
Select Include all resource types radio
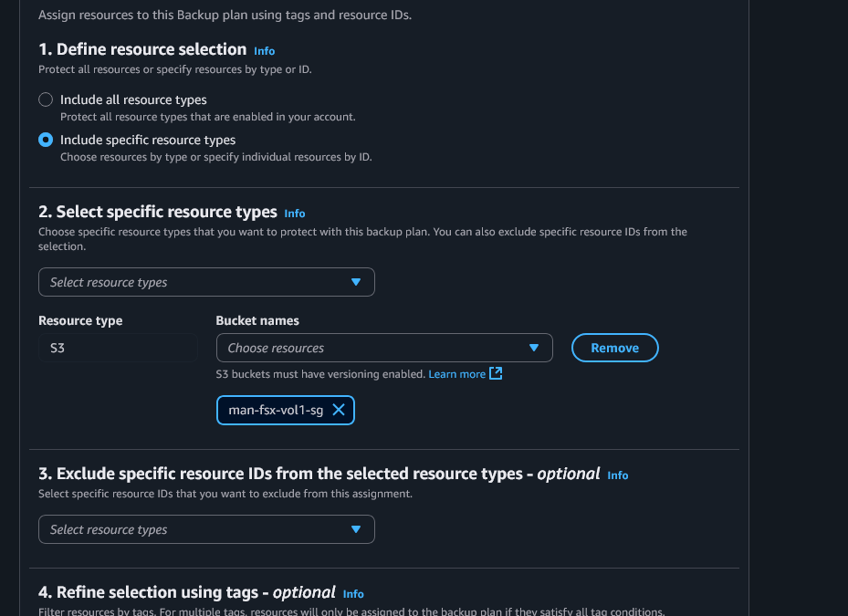(46, 99)
